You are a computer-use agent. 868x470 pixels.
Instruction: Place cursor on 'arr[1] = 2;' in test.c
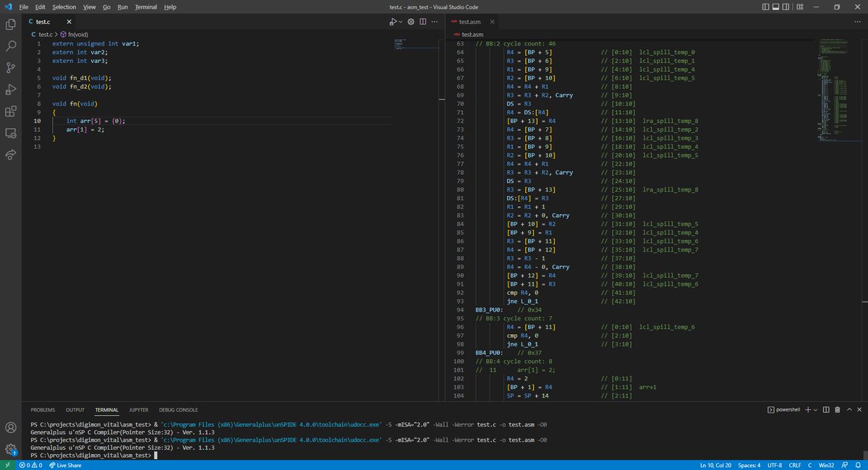[85, 129]
